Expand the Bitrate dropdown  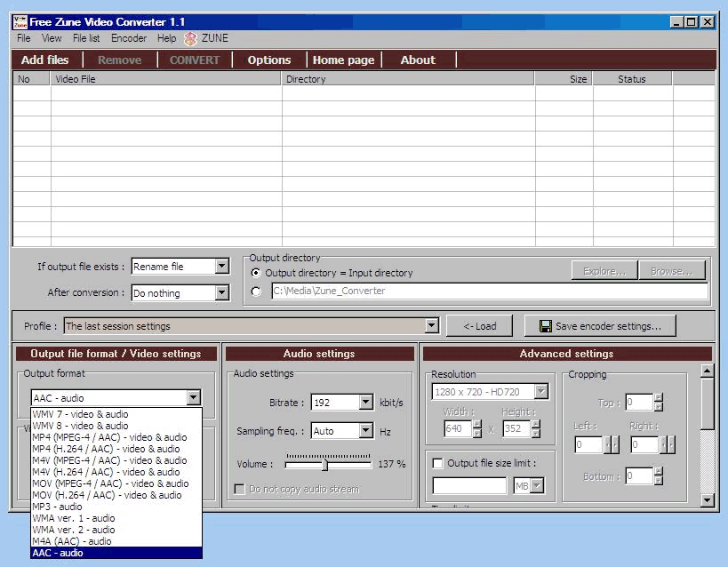365,403
